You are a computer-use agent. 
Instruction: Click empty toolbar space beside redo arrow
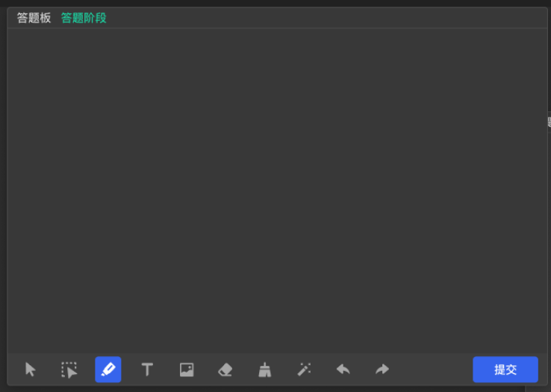pos(432,370)
